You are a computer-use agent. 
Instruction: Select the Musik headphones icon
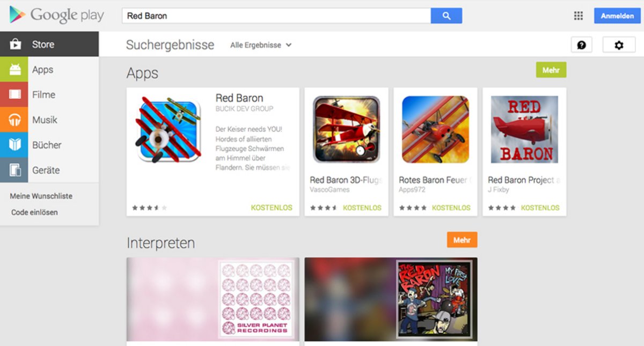pos(14,120)
